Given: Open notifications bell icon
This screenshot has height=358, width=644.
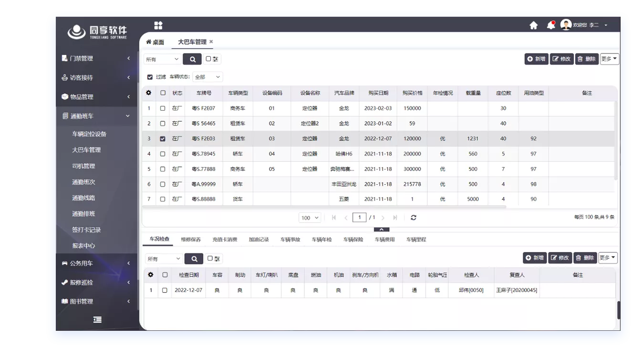Looking at the screenshot, I should 551,25.
